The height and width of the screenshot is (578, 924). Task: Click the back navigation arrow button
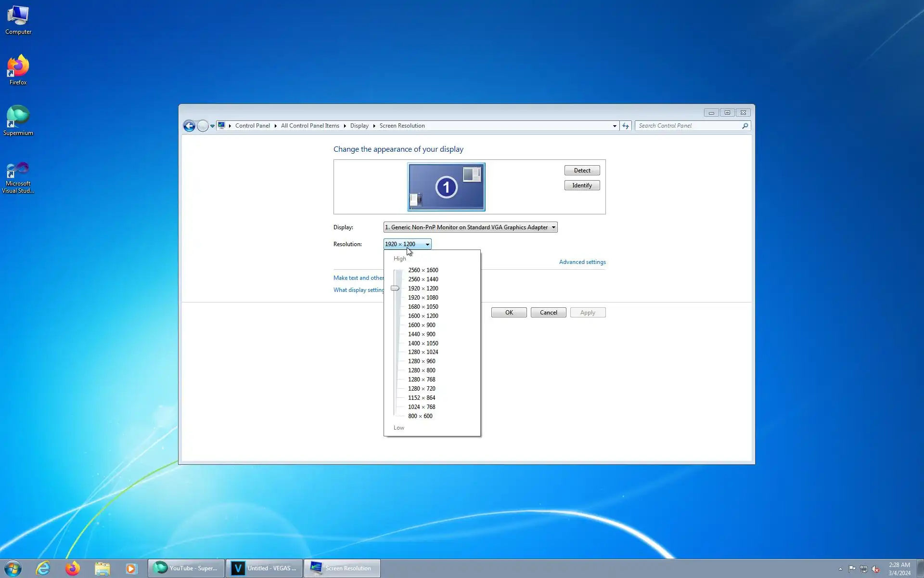(189, 126)
